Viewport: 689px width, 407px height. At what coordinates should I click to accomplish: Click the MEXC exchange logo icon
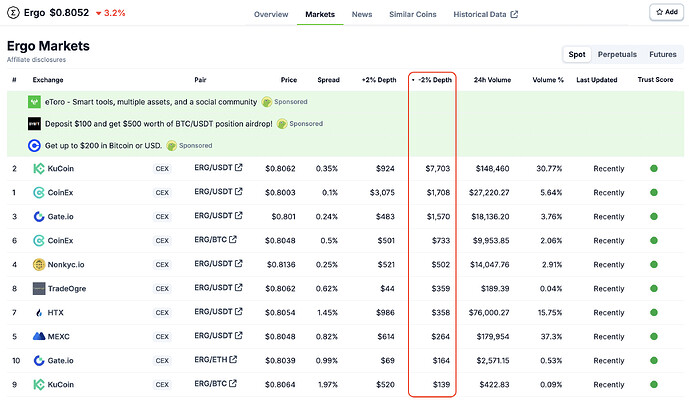coord(39,337)
